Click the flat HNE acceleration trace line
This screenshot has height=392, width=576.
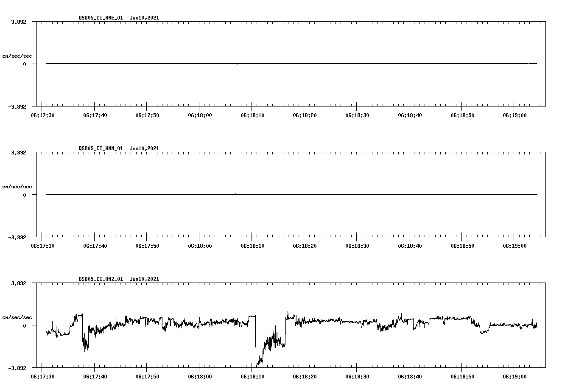point(291,64)
